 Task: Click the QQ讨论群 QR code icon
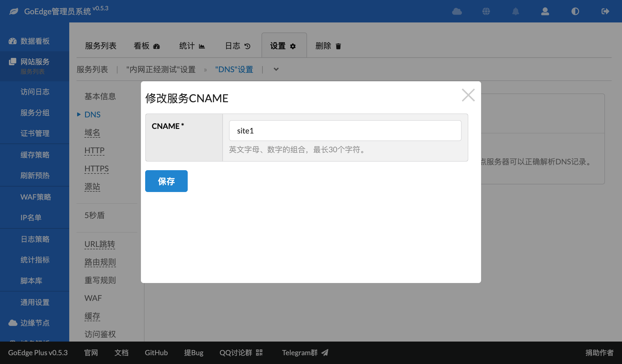[260, 352]
